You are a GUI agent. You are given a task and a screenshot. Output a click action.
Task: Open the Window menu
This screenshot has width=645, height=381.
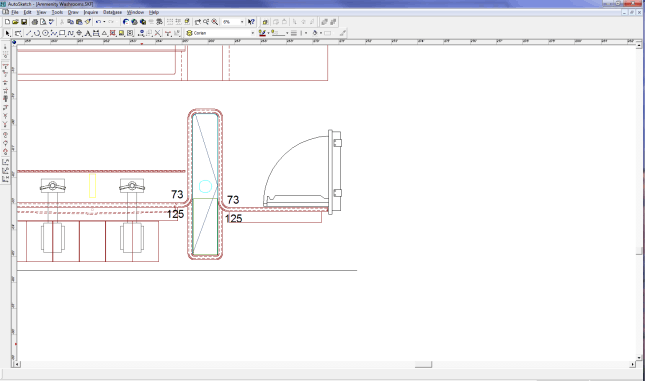135,12
